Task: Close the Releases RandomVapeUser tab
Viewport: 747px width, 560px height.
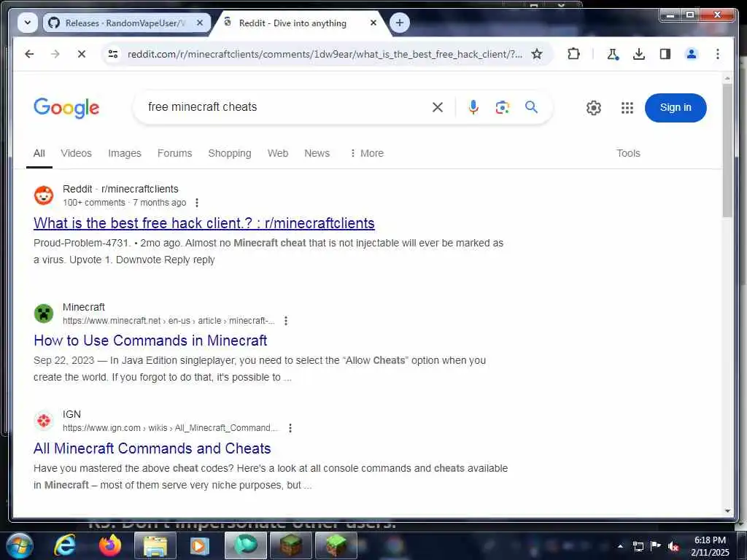Action: [x=200, y=23]
